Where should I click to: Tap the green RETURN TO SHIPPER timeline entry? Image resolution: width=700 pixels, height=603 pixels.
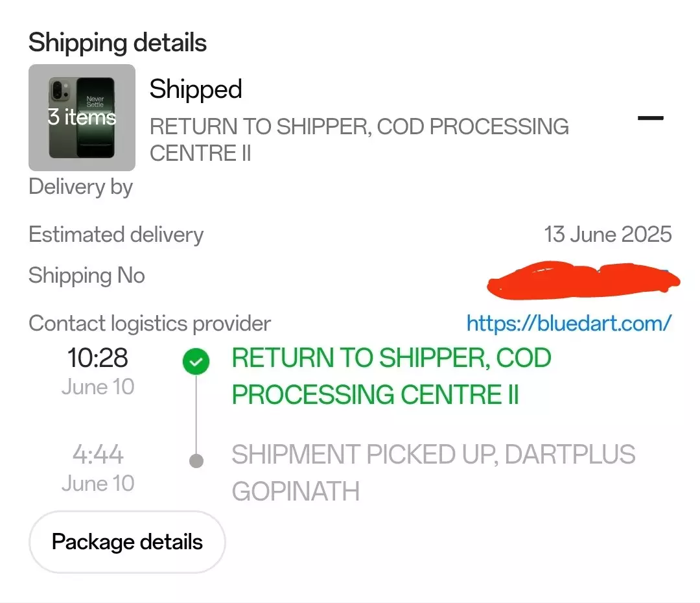click(x=391, y=376)
